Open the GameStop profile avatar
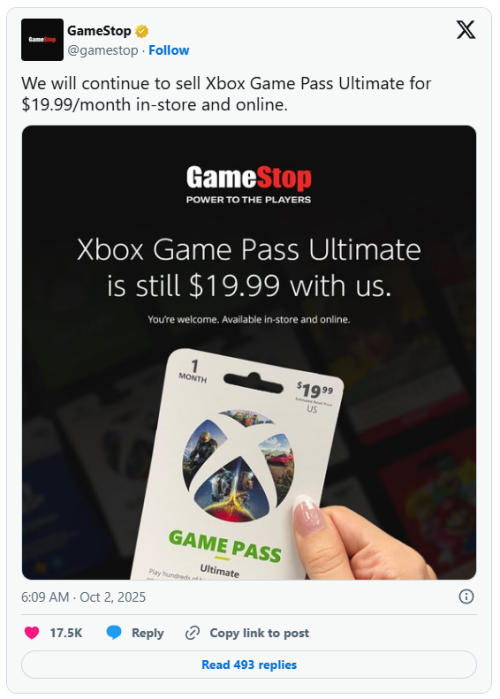Viewport: 500px width, 699px height. [42, 40]
